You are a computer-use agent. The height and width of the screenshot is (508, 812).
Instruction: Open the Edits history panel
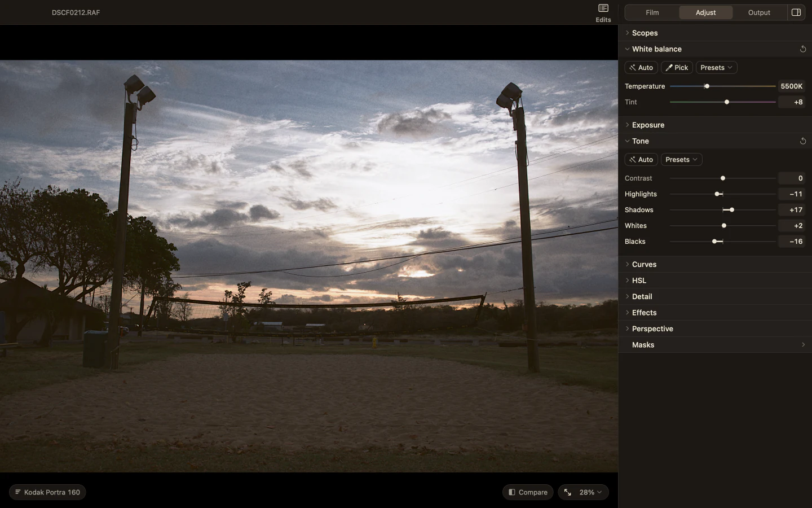(x=603, y=12)
